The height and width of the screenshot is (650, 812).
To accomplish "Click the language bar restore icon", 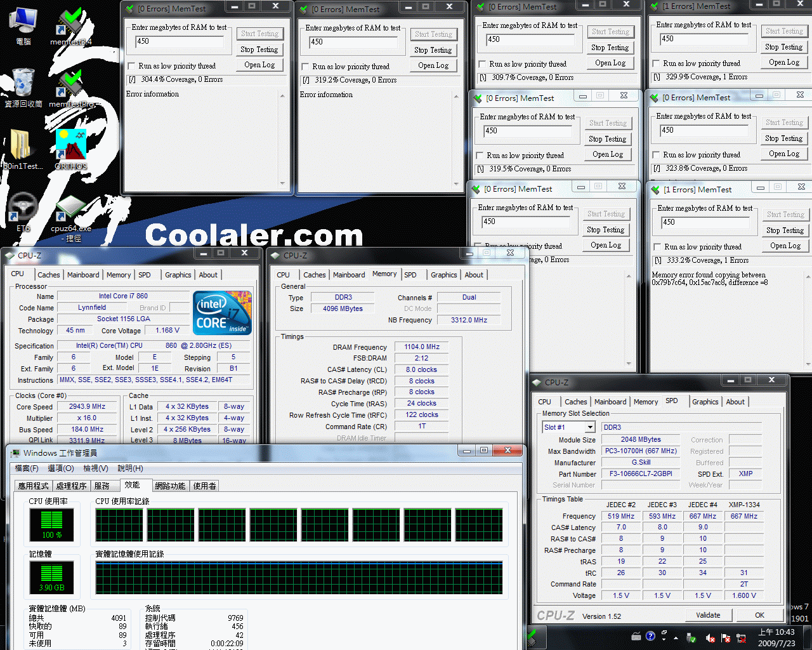I will pyautogui.click(x=664, y=633).
